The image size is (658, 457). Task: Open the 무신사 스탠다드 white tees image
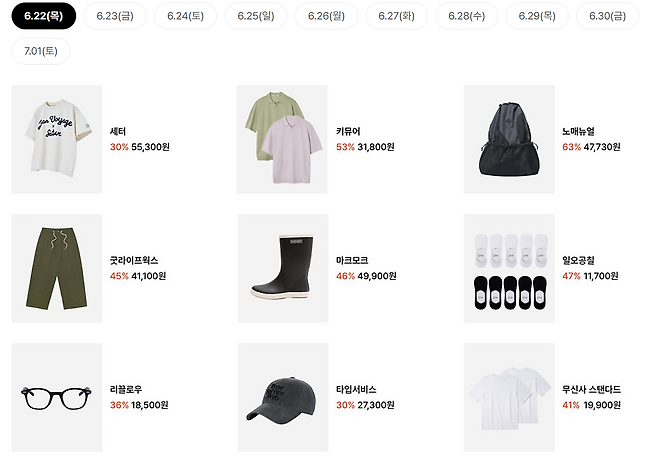(509, 397)
